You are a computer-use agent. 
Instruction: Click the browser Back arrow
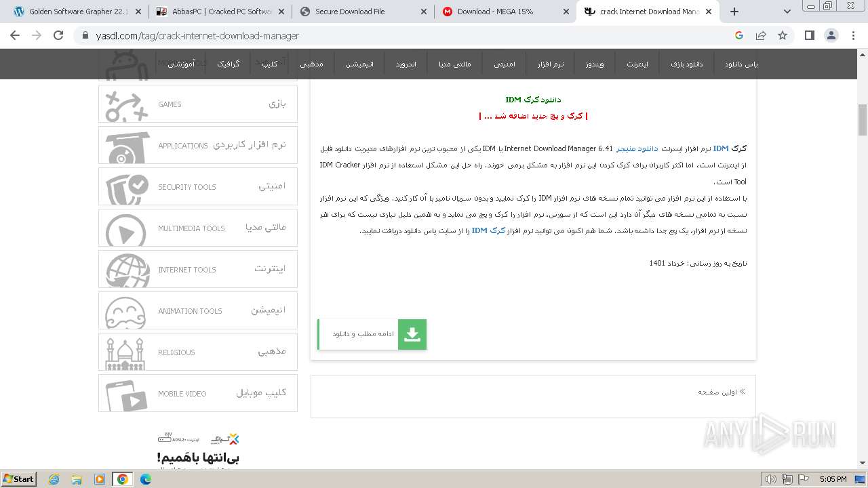(x=15, y=35)
